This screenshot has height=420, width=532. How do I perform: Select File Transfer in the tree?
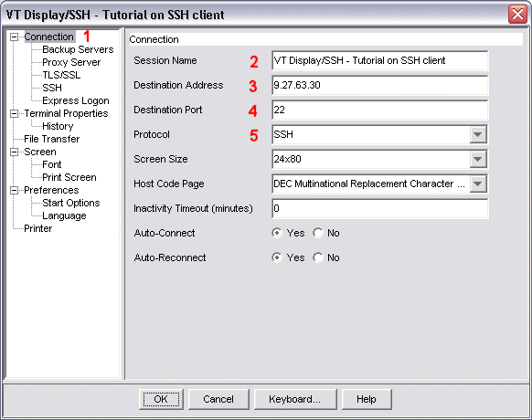[x=51, y=139]
